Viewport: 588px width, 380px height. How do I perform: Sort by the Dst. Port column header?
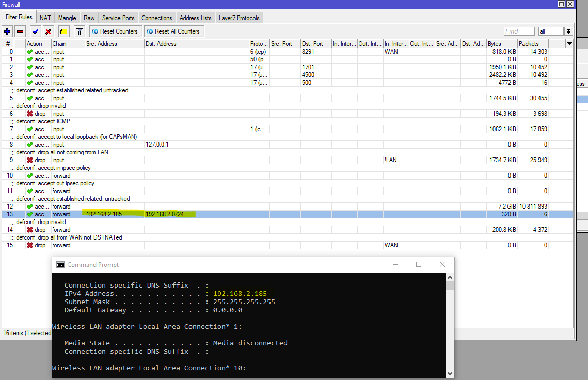coord(316,44)
